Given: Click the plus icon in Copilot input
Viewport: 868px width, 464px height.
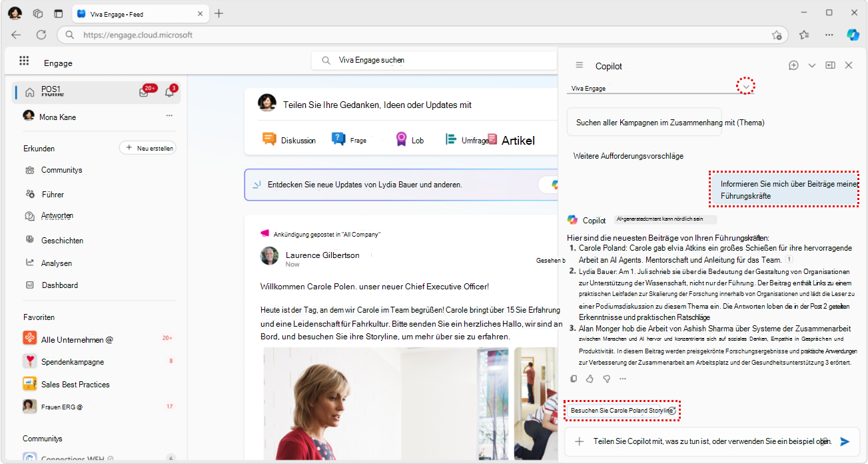Looking at the screenshot, I should coord(579,441).
